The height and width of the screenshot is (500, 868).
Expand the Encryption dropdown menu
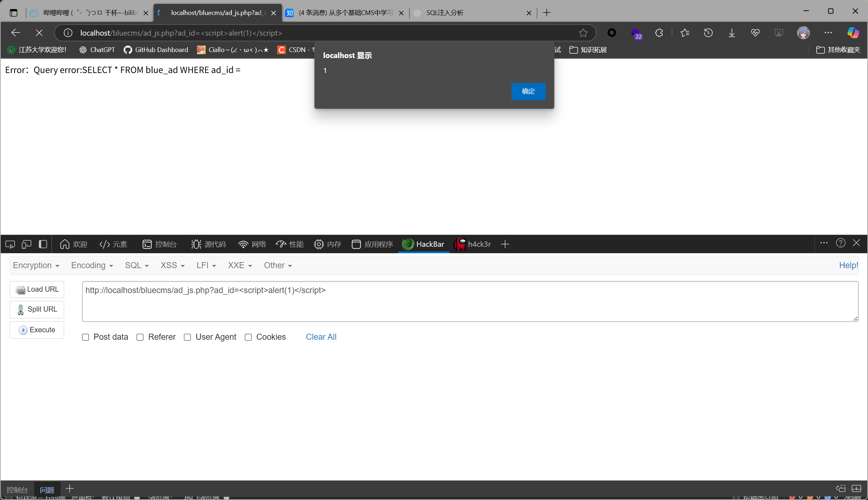pyautogui.click(x=36, y=265)
